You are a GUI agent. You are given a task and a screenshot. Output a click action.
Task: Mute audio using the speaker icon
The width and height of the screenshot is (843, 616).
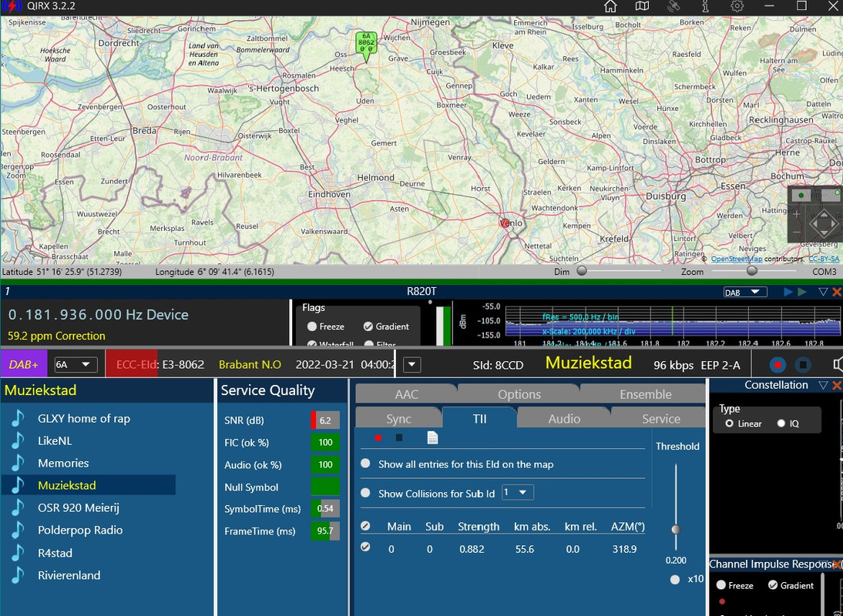pyautogui.click(x=838, y=365)
